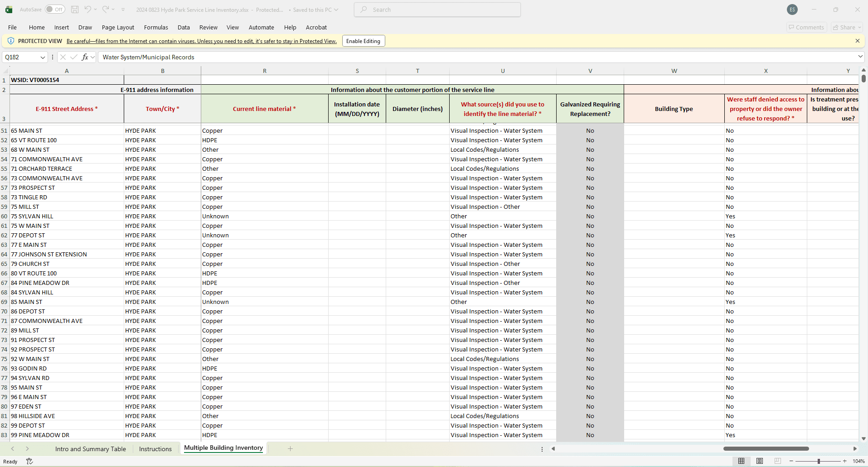Click the Share button
Image resolution: width=868 pixels, height=467 pixels.
[x=847, y=27]
